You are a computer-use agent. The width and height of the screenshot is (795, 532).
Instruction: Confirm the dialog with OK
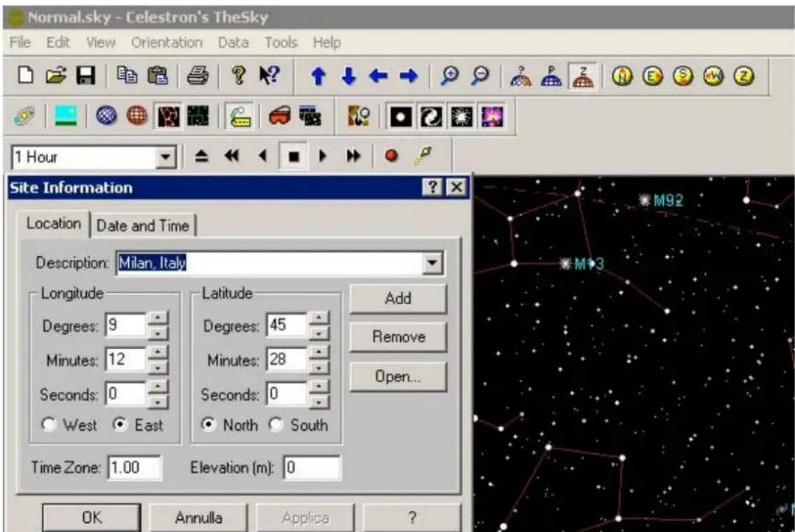(x=92, y=517)
